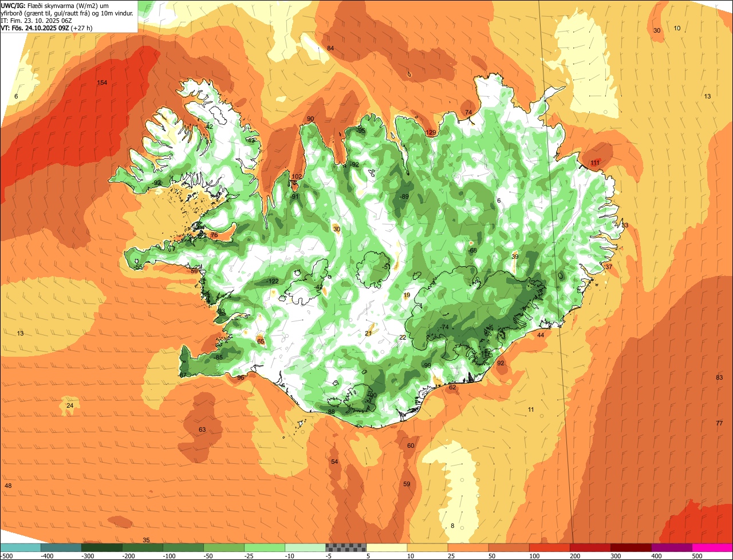Image resolution: width=733 pixels, height=560 pixels.
Task: Select the purple 400 to 500 legend swatch
Action: pyautogui.click(x=671, y=547)
